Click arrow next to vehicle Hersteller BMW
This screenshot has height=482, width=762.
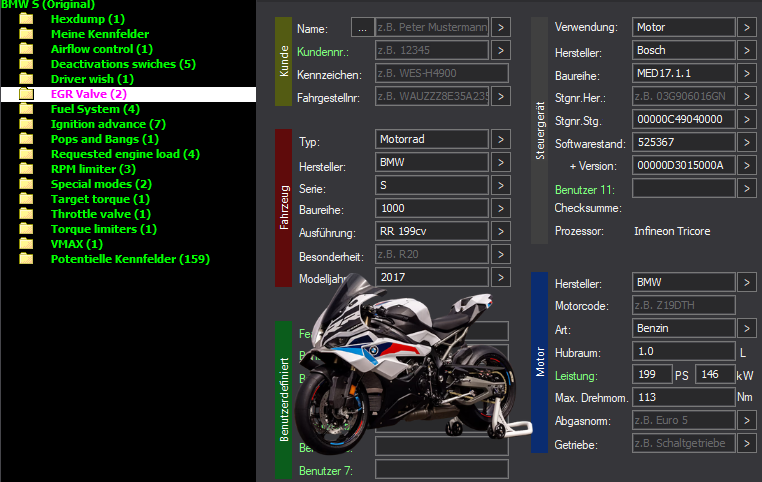[x=501, y=162]
